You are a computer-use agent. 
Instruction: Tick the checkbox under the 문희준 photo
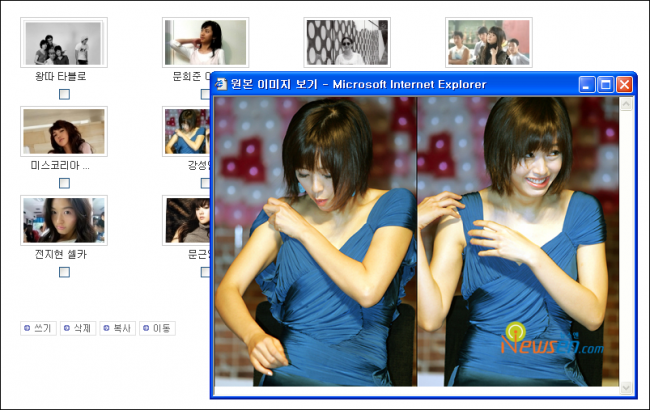(206, 94)
